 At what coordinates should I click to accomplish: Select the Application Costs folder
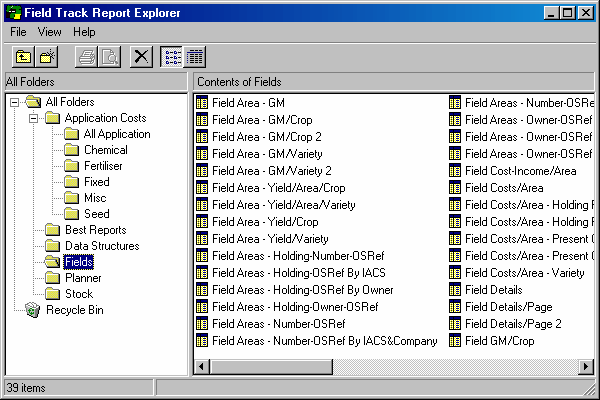[106, 118]
